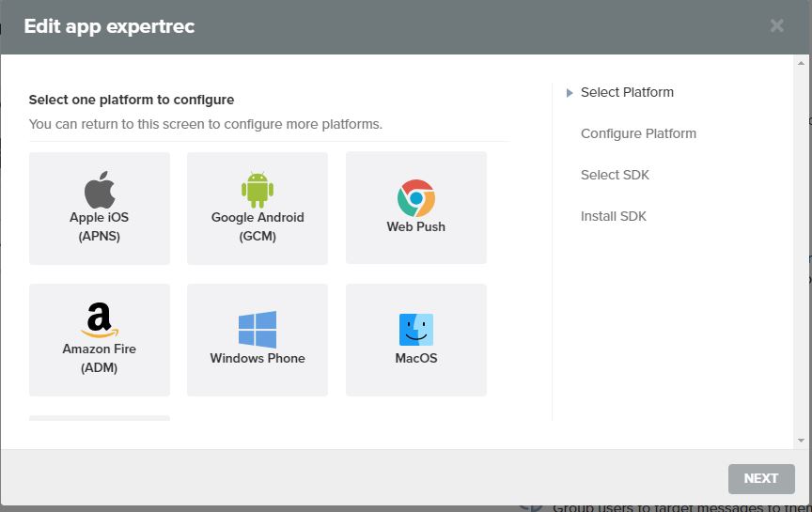Image resolution: width=812 pixels, height=512 pixels.
Task: Select the Amazon Fire (ADM) label
Action: pyautogui.click(x=100, y=358)
